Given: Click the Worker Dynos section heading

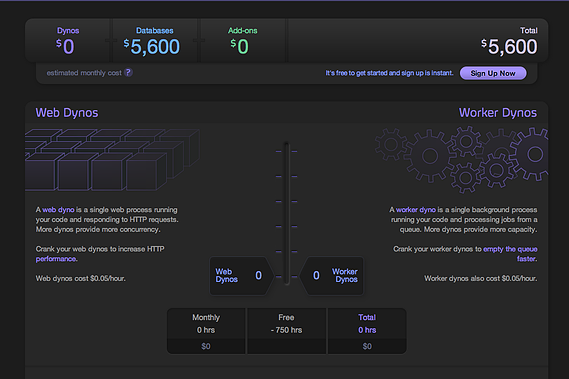Looking at the screenshot, I should pos(498,113).
